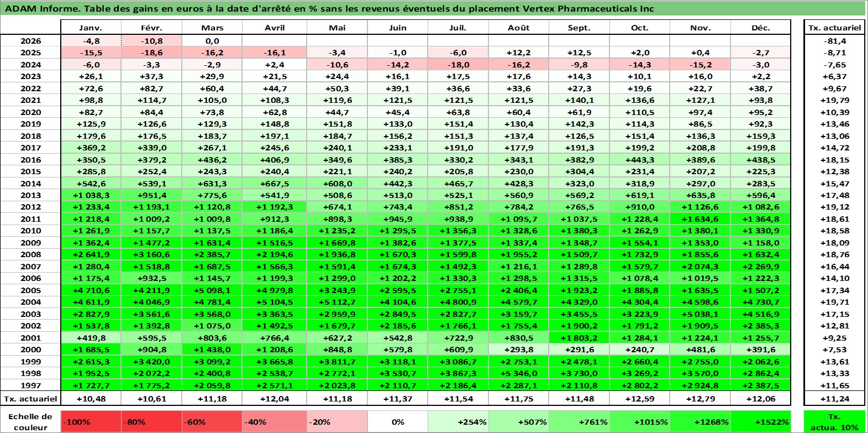The image size is (868, 433).
Task: Select the +19,79 actuarial rate for 2021
Action: pyautogui.click(x=835, y=100)
